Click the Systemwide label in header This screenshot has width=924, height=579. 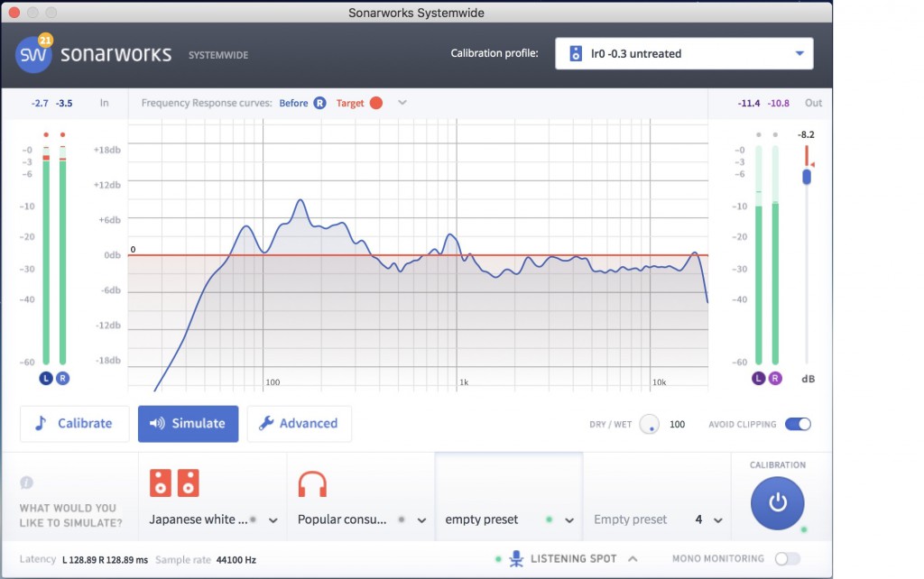[218, 55]
